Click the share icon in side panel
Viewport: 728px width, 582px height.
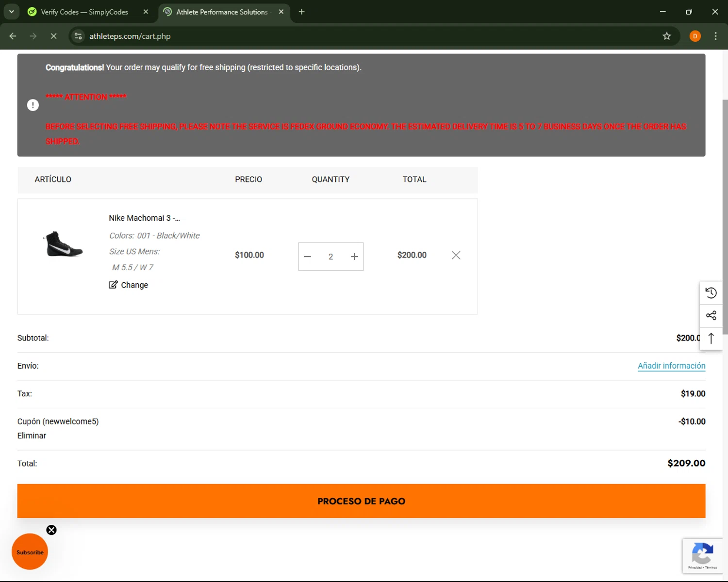[711, 315]
